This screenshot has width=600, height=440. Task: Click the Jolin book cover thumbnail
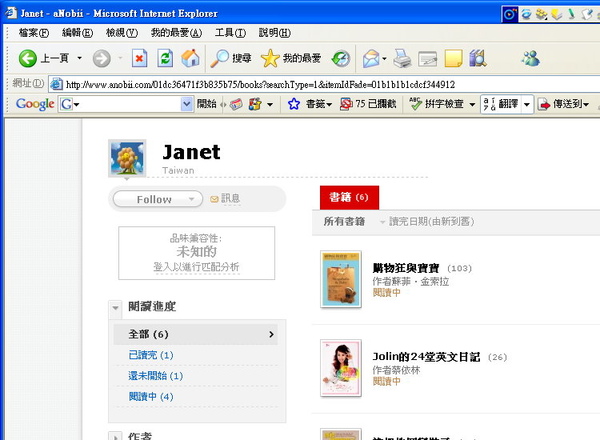click(341, 368)
